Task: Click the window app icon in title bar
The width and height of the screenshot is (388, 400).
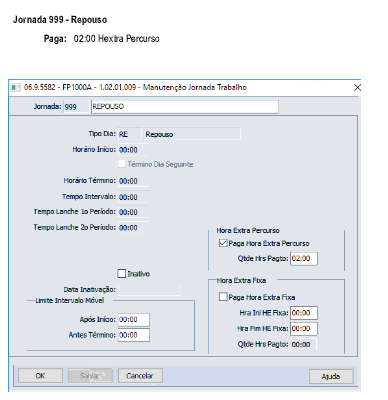Action: coord(16,88)
